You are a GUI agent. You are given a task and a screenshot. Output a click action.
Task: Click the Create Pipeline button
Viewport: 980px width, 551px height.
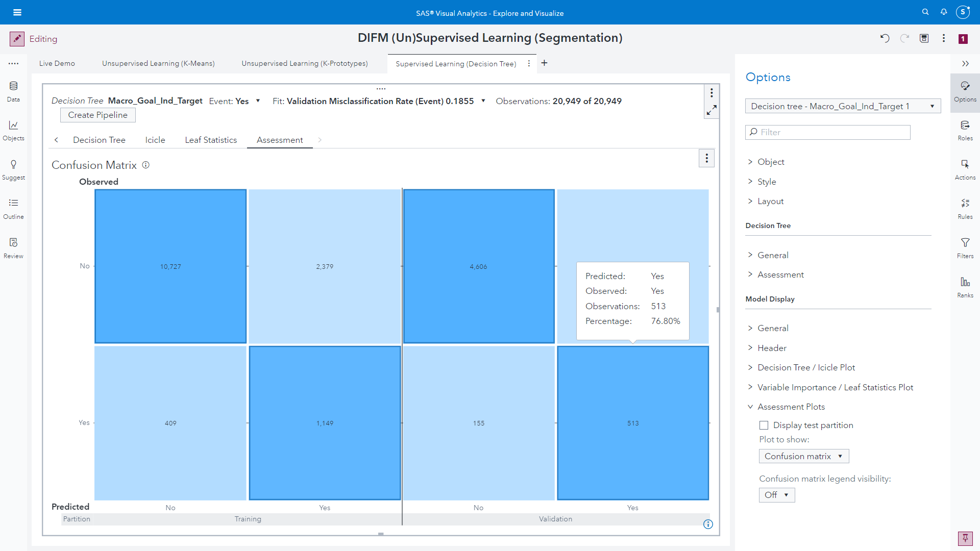tap(97, 115)
